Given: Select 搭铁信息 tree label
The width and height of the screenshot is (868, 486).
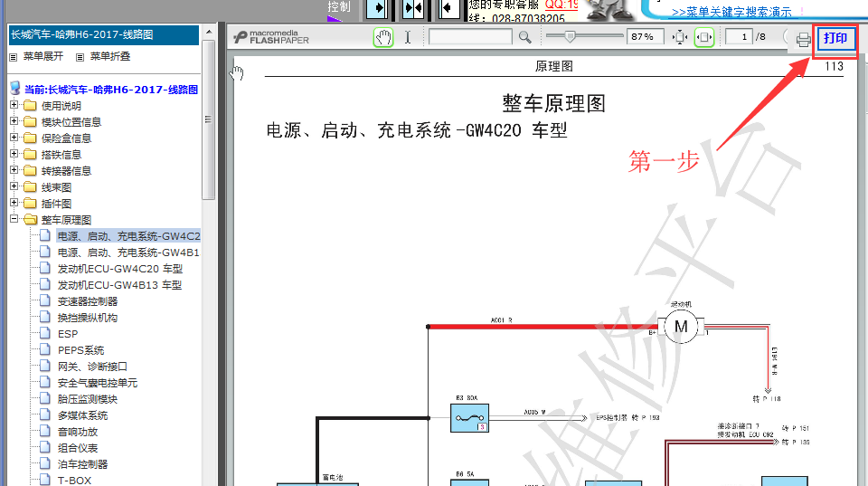Looking at the screenshot, I should pos(61,155).
